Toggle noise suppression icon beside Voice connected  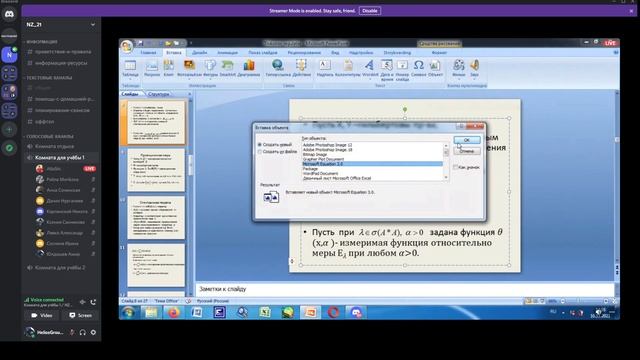point(82,302)
